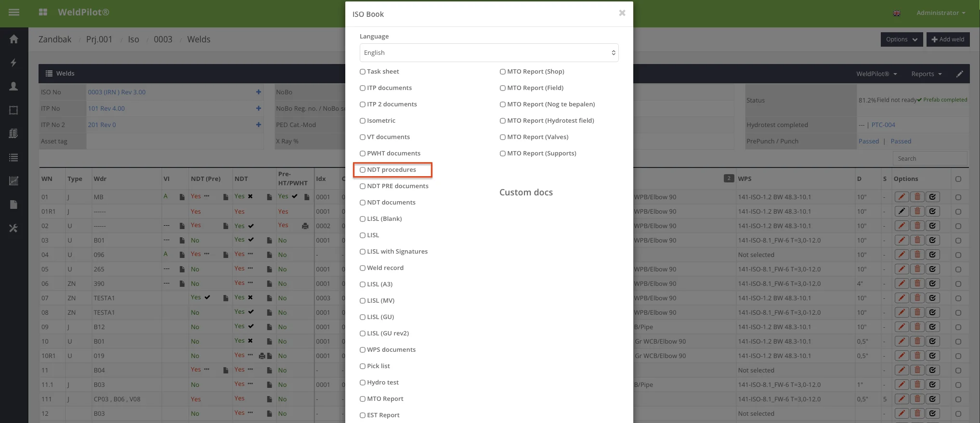Open the hamburger menu icon
Screen dimensions: 980x423
pyautogui.click(x=14, y=13)
